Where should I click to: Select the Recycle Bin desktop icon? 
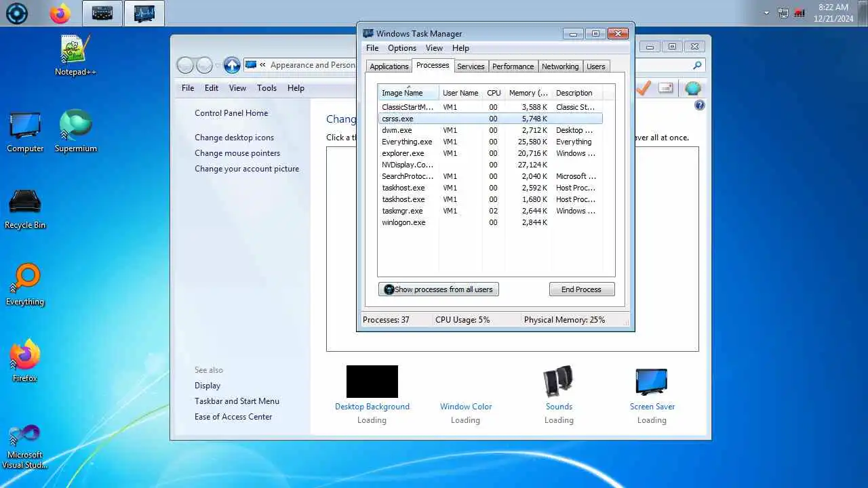[x=25, y=209]
